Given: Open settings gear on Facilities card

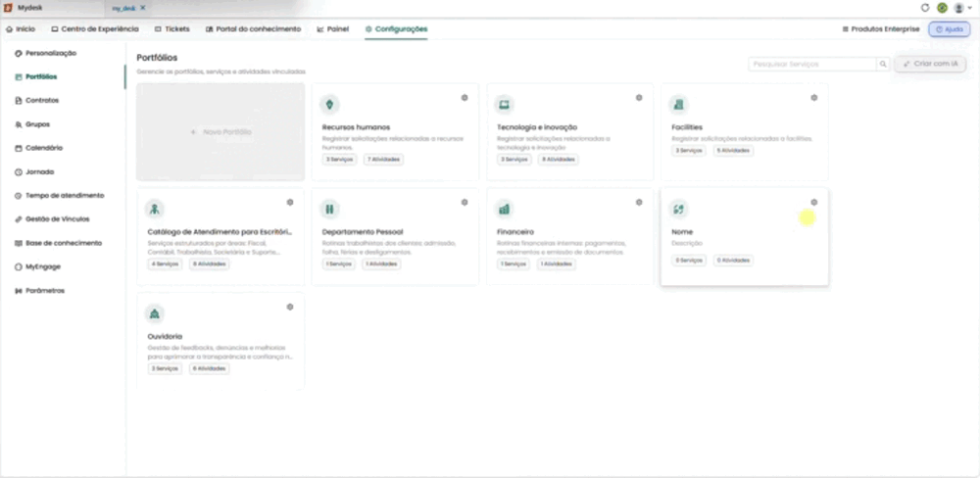Looking at the screenshot, I should point(813,98).
